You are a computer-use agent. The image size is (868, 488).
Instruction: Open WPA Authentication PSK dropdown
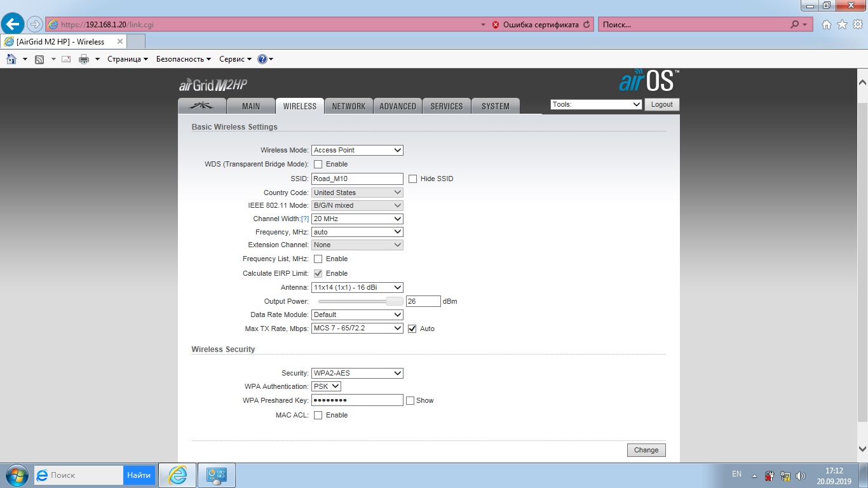(x=327, y=386)
